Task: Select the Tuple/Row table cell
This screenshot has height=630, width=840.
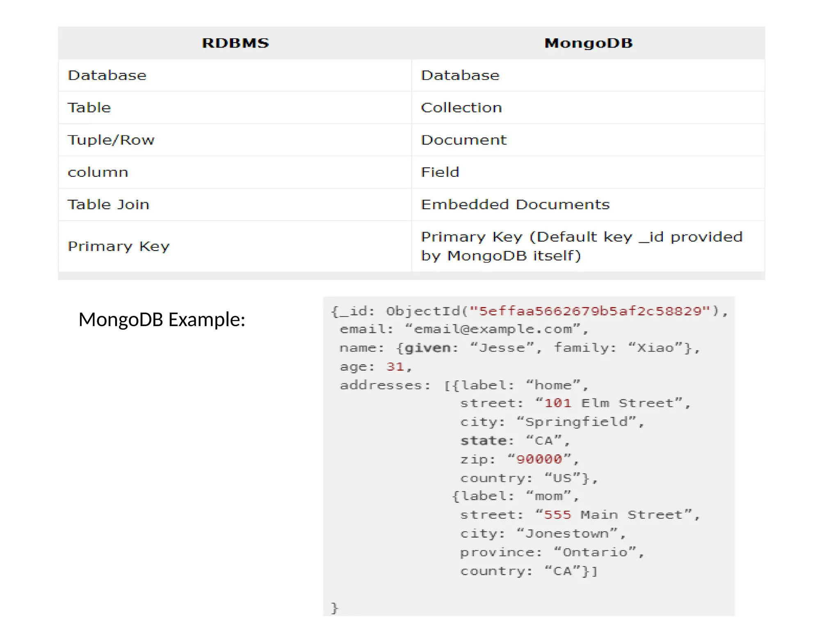Action: pos(111,140)
